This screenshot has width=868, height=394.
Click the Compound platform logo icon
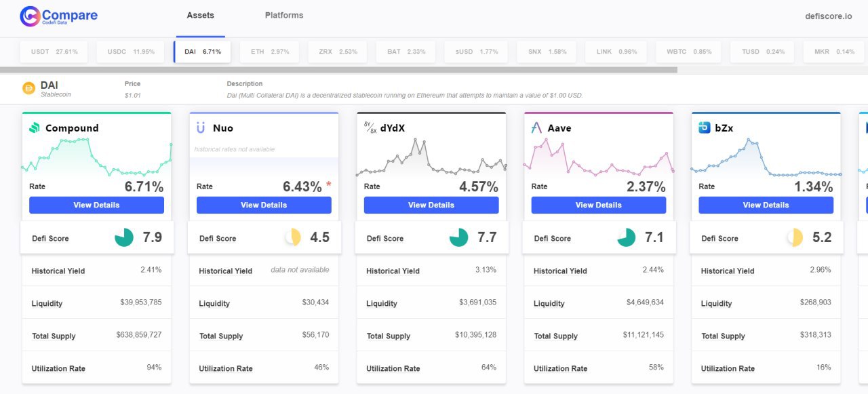coord(35,127)
